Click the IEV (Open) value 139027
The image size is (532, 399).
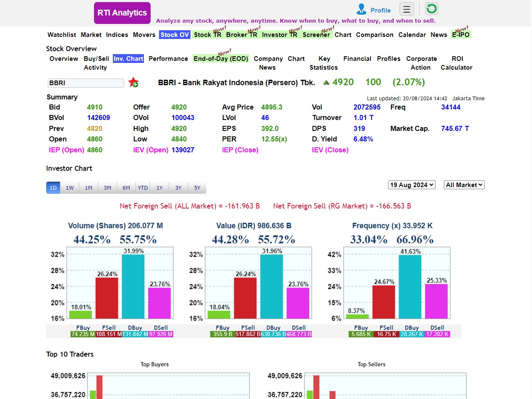(x=183, y=150)
